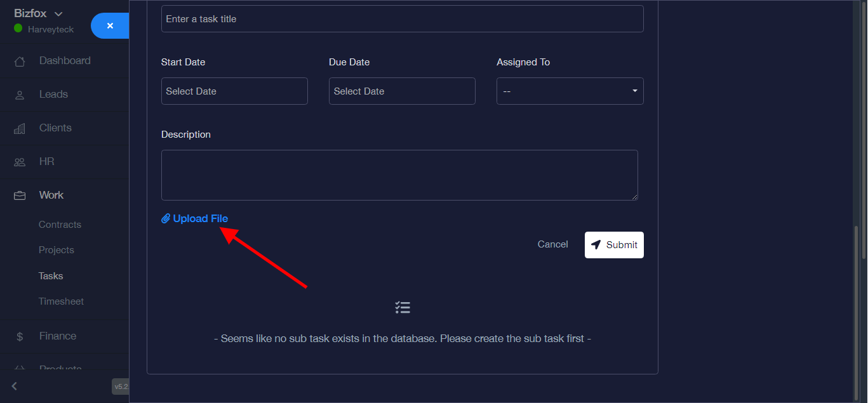Click the Finance dollar icon
Screen dimensions: 868x403
[x=20, y=336]
